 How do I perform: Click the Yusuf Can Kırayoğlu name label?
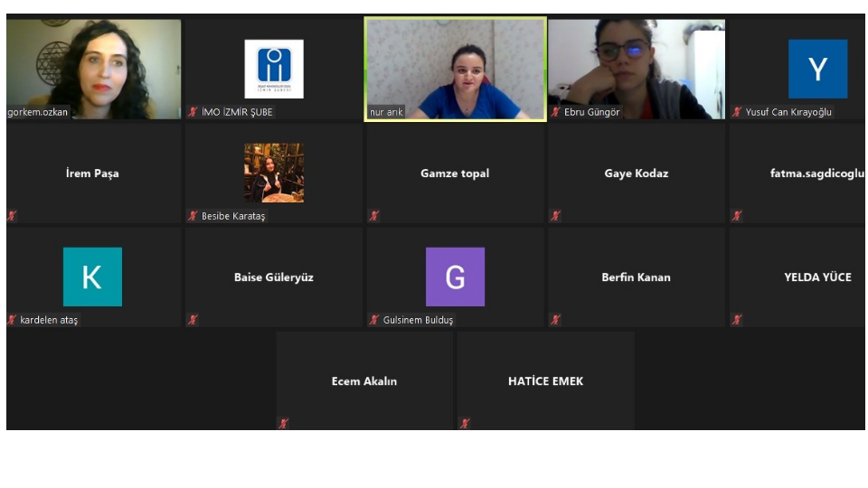788,112
